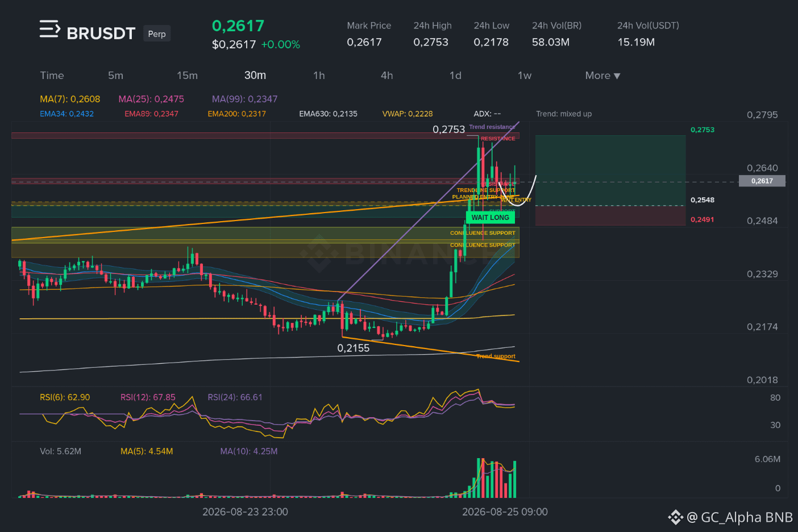Switch to the 1d timeframe
This screenshot has height=532, width=798.
click(455, 76)
